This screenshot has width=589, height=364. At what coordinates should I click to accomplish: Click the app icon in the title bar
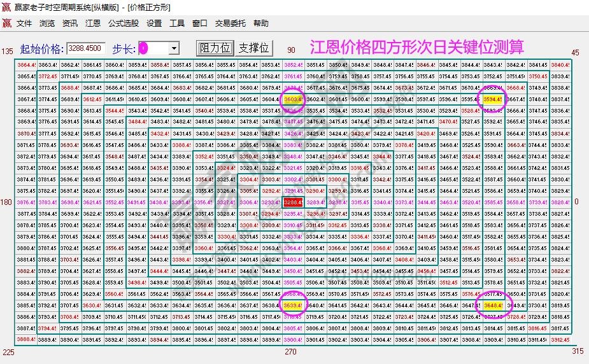(6, 8)
